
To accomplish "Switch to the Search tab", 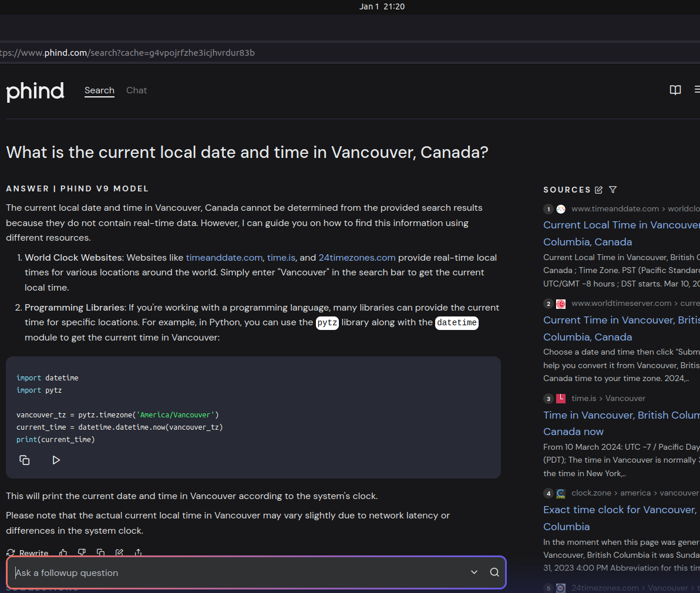I will 100,90.
